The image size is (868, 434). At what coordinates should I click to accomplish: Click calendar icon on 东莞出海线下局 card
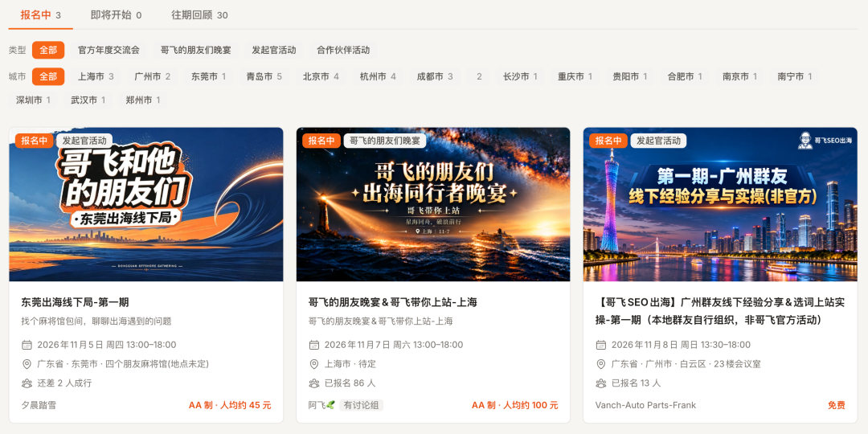tap(27, 345)
